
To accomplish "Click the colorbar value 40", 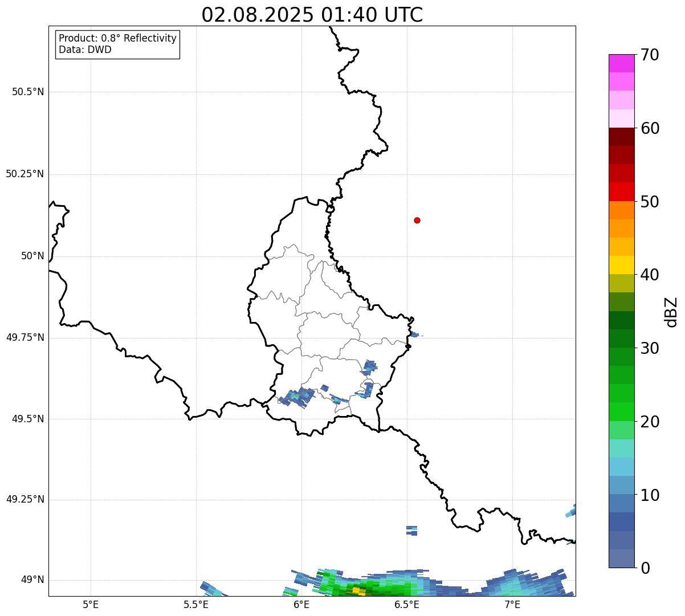I will point(650,275).
